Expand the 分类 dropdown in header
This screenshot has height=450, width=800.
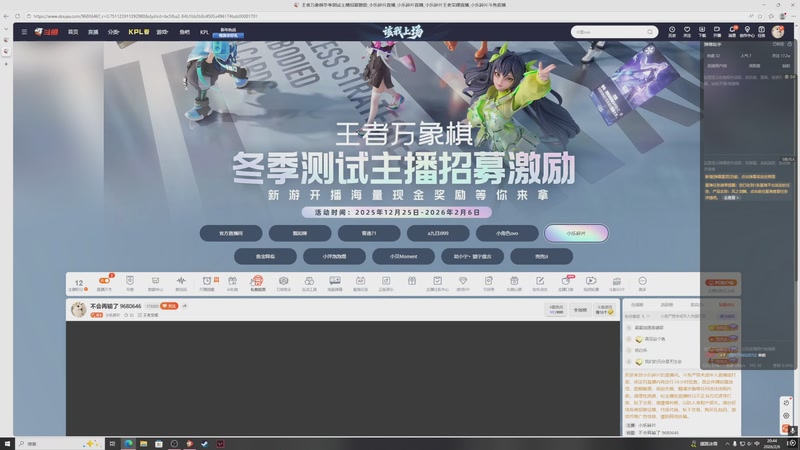tap(113, 32)
